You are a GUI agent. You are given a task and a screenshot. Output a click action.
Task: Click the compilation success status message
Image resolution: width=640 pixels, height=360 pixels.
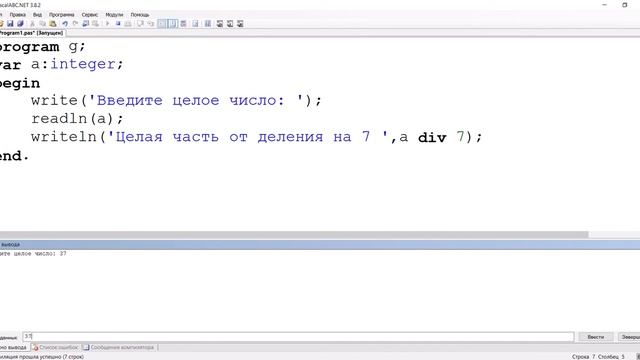point(42,357)
